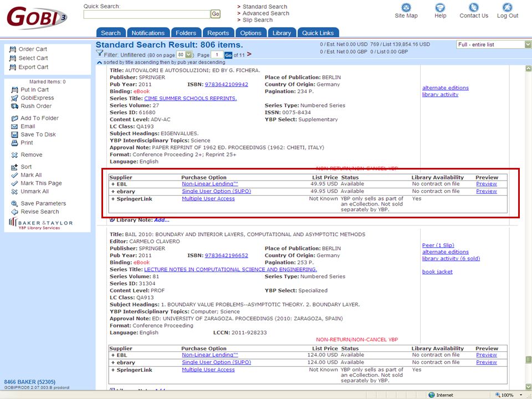532x399 pixels.
Task: Expand SpringerLink supplier for Autovalori title
Action: click(x=113, y=199)
